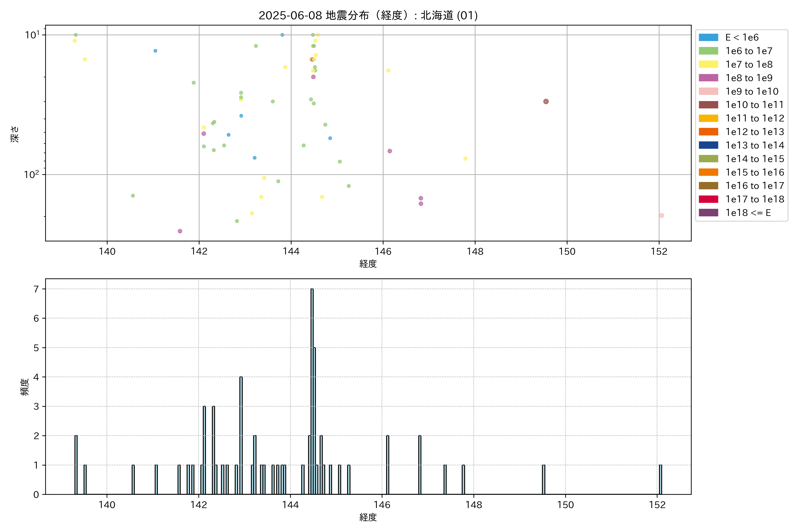This screenshot has width=798, height=532.
Task: Click the rightmost histogram bar near 152
Action: 660,479
